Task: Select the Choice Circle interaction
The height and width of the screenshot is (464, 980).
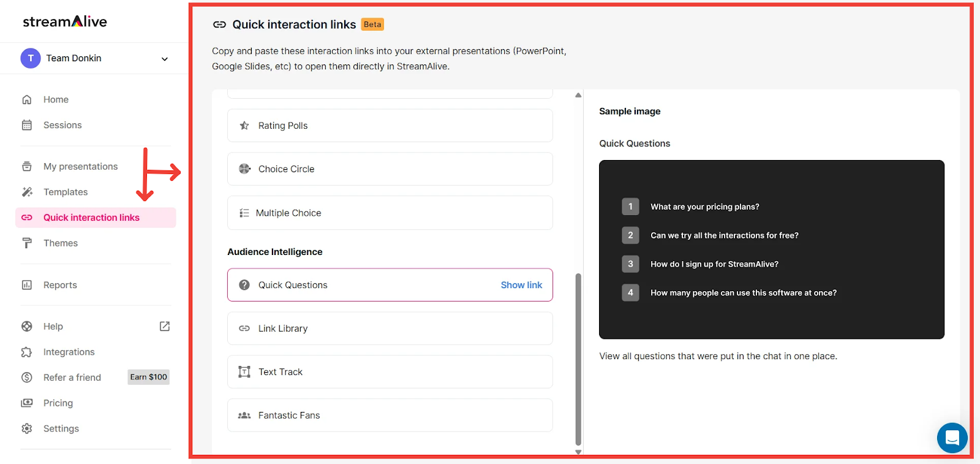Action: (x=390, y=169)
